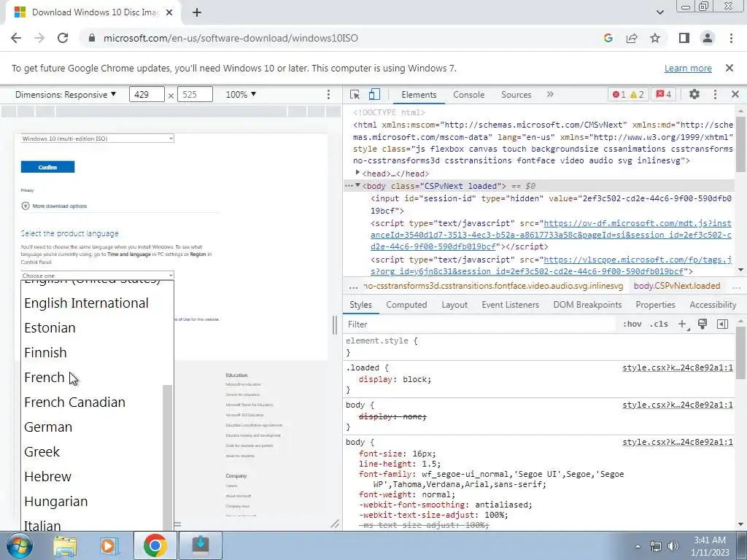Switch to the Sources panel
747x560 pixels.
pyautogui.click(x=516, y=95)
